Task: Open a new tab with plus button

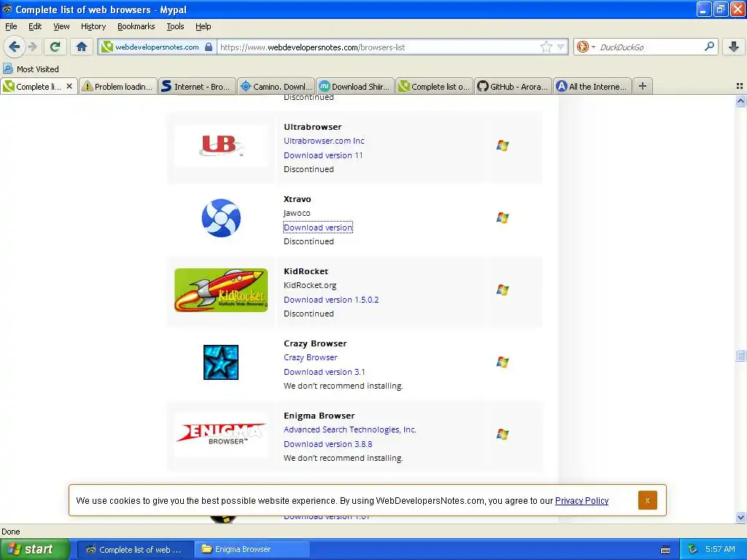Action: (x=642, y=86)
